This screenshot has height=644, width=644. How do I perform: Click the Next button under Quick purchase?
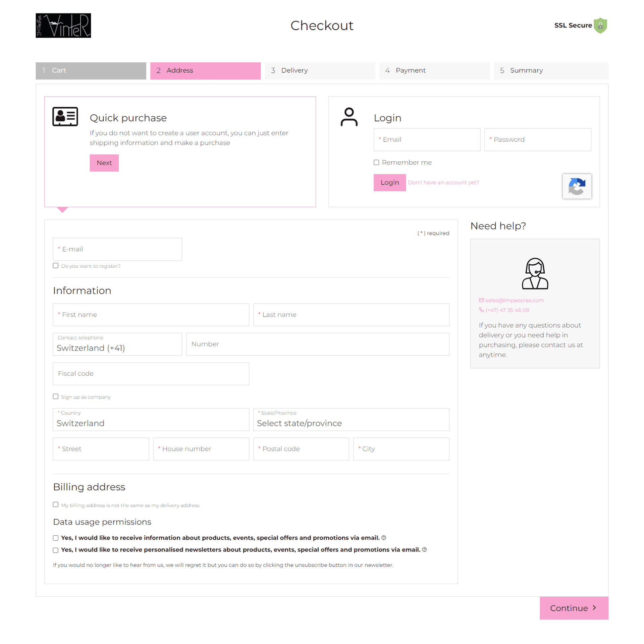tap(104, 163)
